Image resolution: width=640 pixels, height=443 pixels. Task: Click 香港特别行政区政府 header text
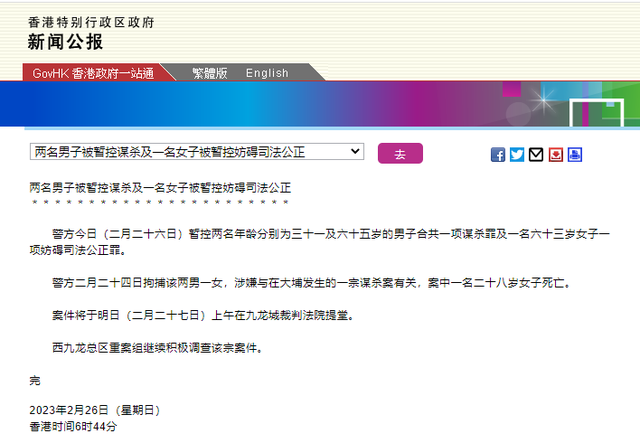[x=91, y=22]
